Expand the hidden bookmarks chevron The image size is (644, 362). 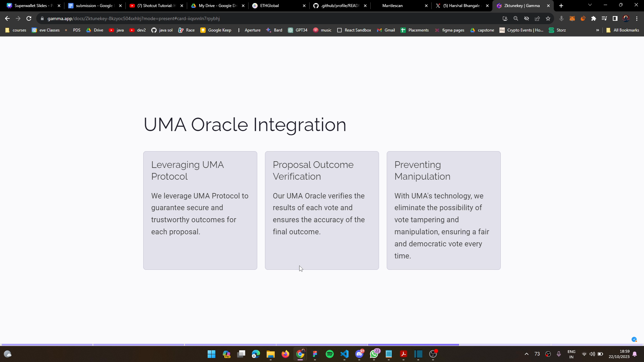coord(597,30)
